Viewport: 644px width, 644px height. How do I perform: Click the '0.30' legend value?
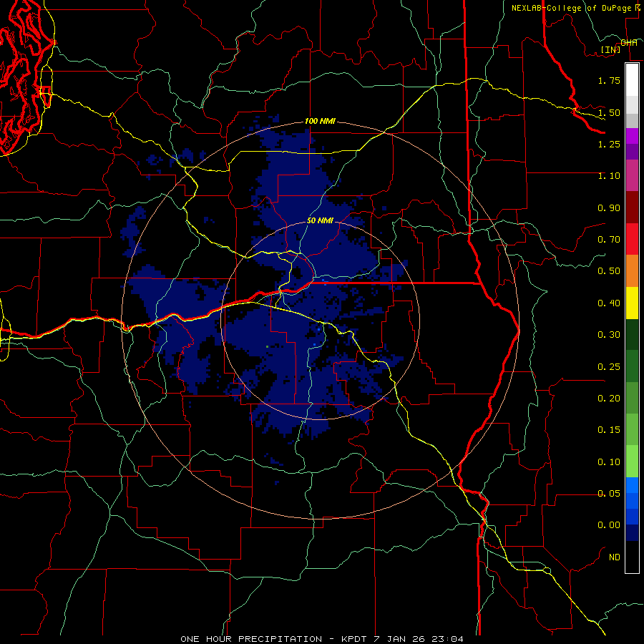click(609, 335)
